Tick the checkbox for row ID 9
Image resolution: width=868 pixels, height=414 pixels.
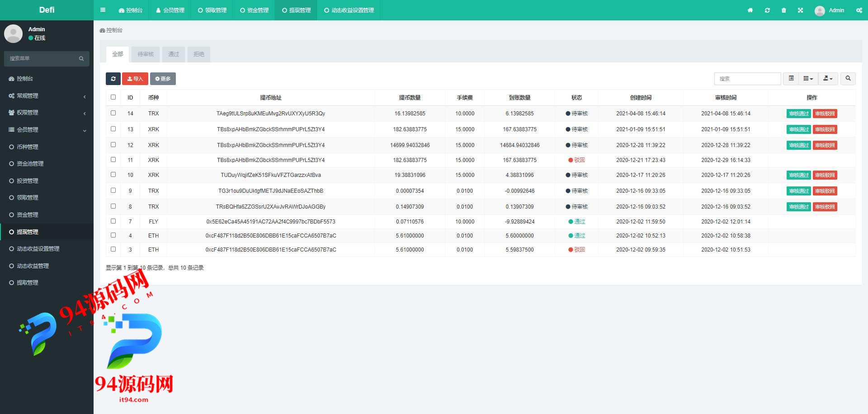[113, 190]
